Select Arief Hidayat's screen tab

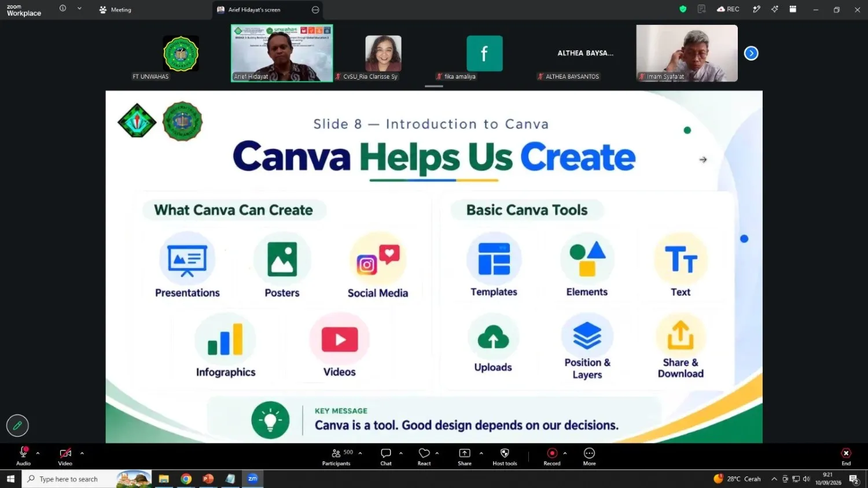coord(267,10)
